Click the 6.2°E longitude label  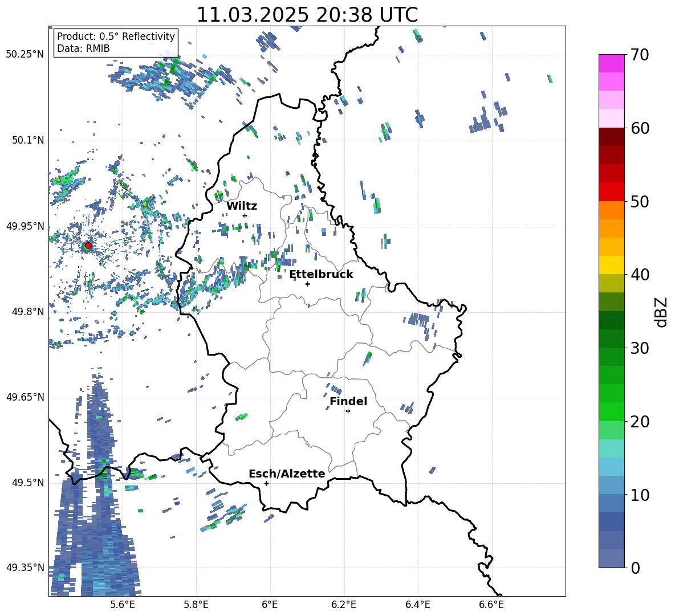click(x=344, y=605)
